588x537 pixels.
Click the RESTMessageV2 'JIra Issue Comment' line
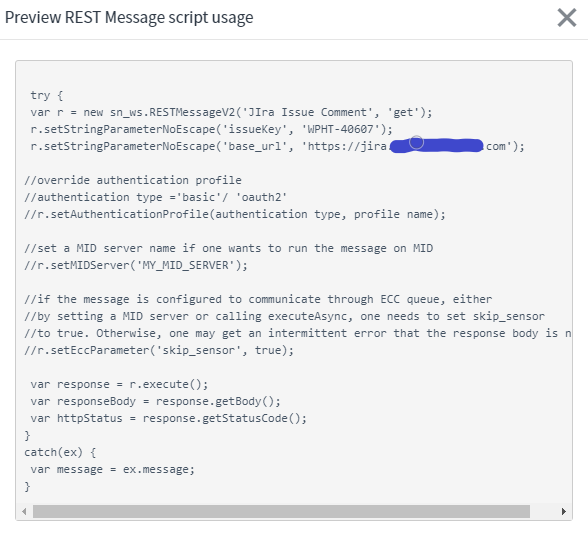231,112
